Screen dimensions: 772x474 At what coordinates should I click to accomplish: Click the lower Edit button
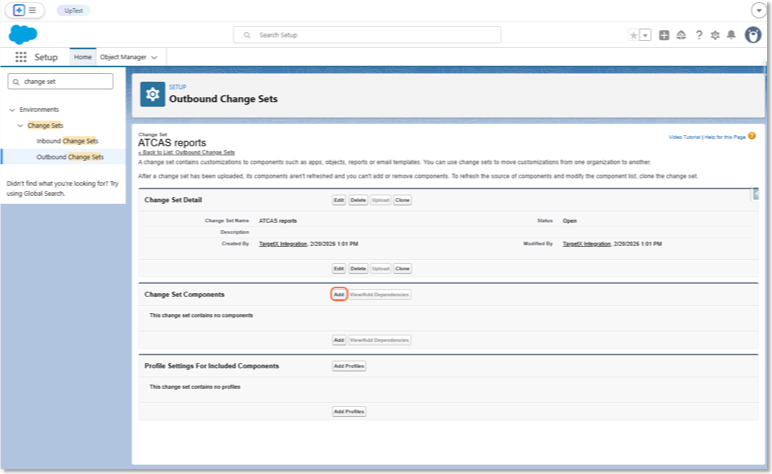point(339,269)
